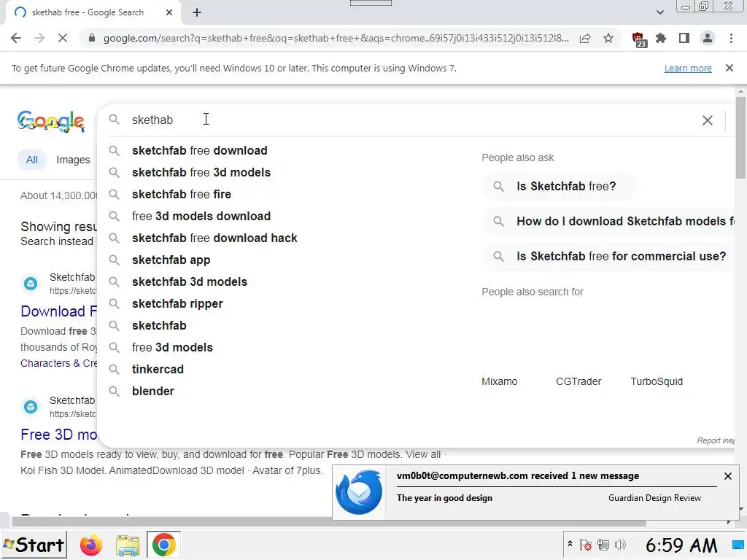The height and width of the screenshot is (560, 747).
Task: Choose the plain sketchfab suggestion
Action: 286,326
